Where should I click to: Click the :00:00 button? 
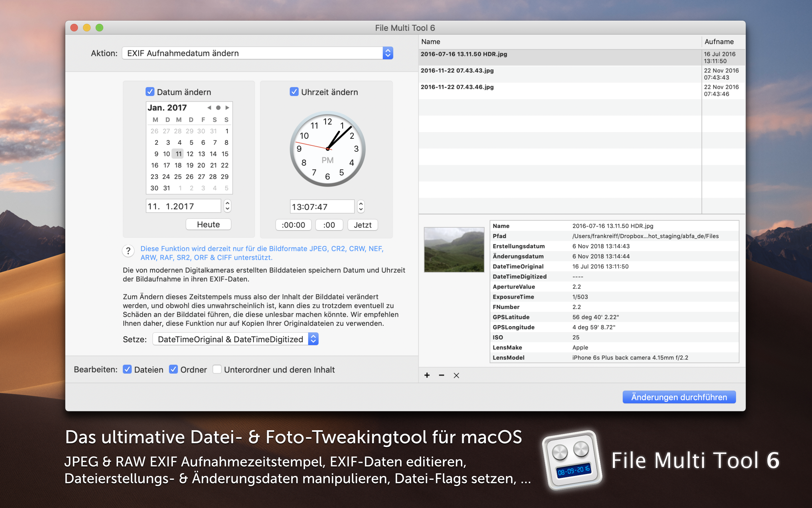pyautogui.click(x=293, y=225)
